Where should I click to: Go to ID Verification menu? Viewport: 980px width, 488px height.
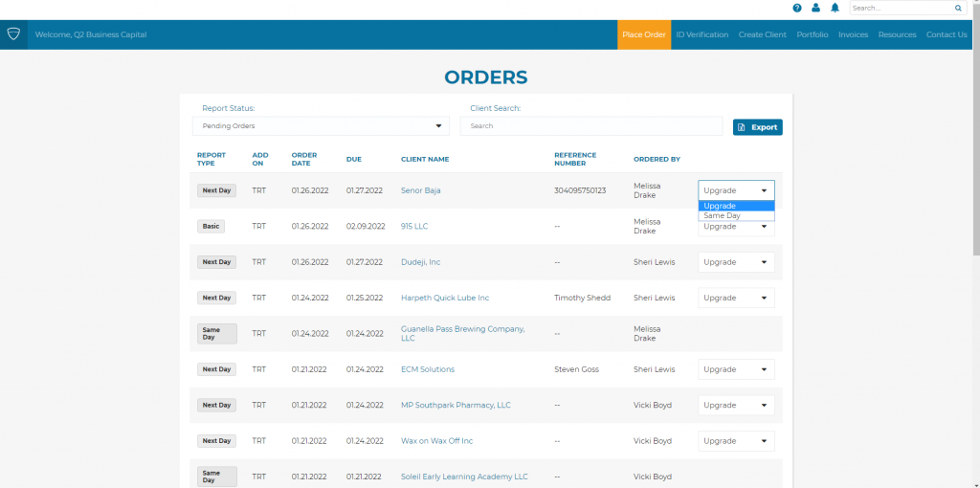(702, 34)
